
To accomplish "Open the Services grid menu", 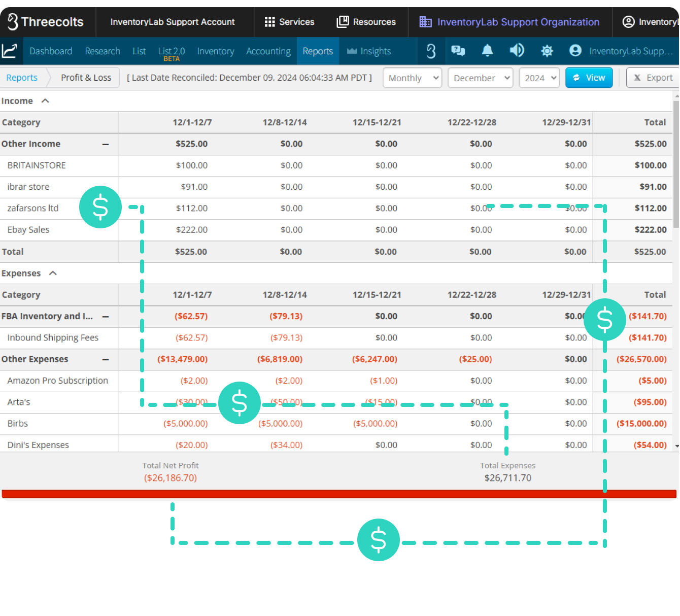I will (x=289, y=22).
